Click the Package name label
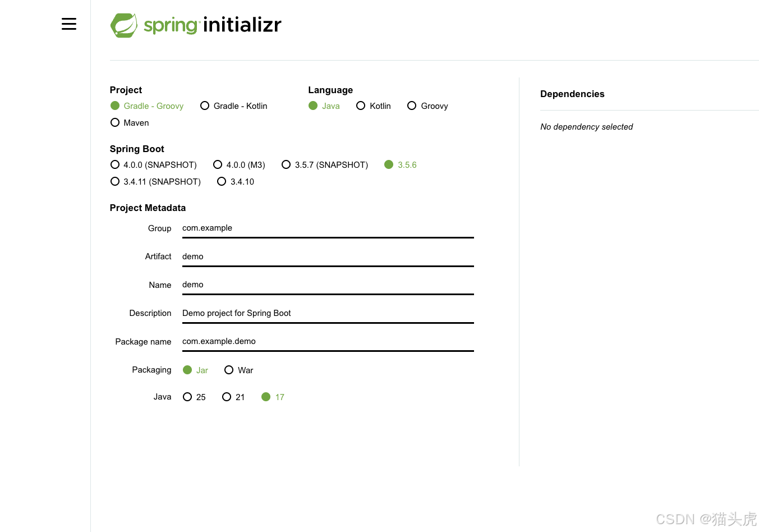The image size is (759, 532). click(x=143, y=342)
